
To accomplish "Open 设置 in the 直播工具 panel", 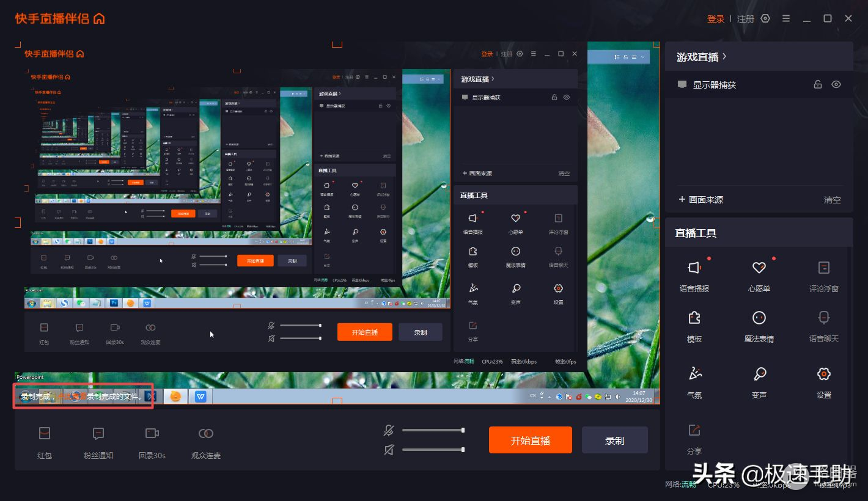I will tap(824, 382).
